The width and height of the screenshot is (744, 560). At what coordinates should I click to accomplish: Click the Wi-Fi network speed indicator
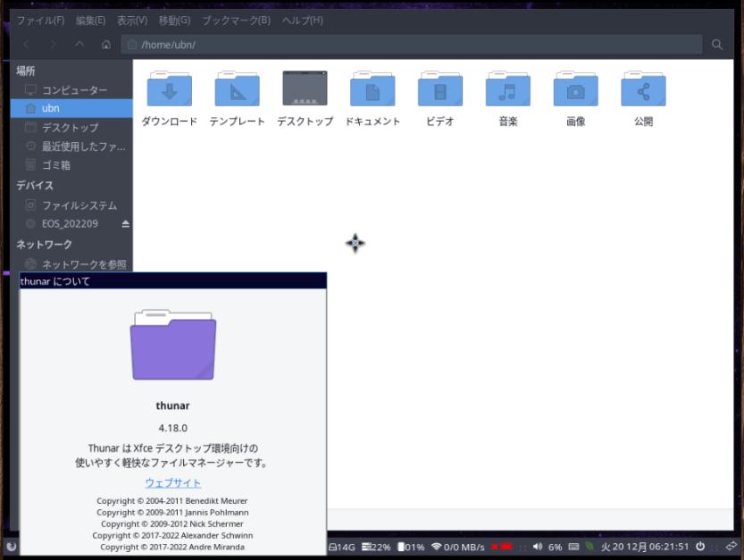tap(458, 547)
